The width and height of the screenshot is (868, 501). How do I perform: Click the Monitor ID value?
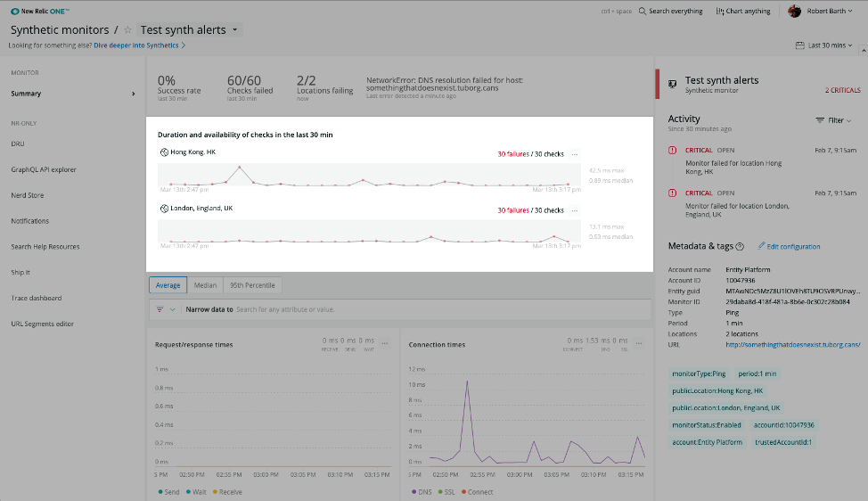[x=787, y=302]
